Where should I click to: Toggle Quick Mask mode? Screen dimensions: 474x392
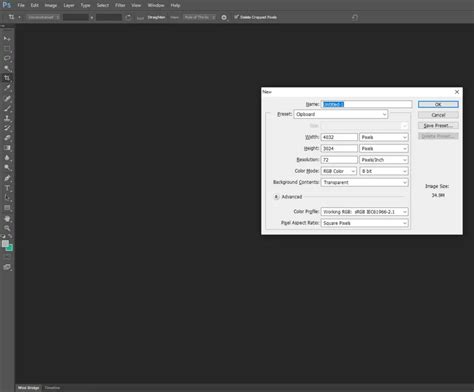(7, 257)
